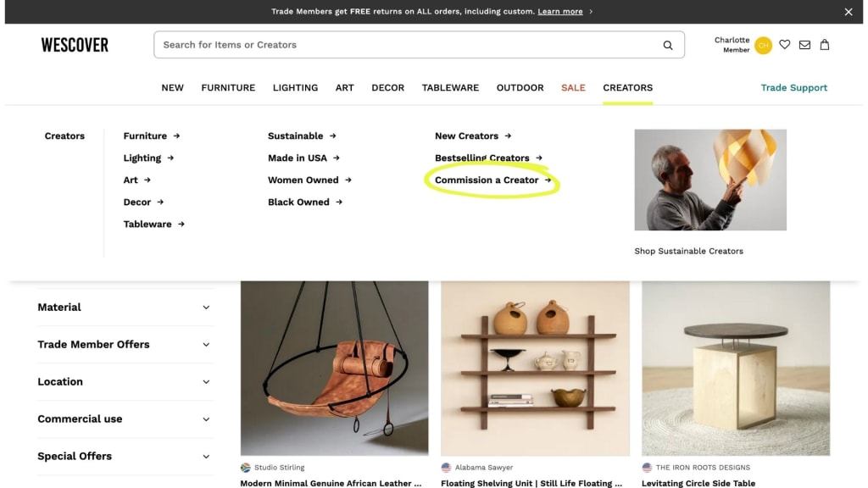Open the FURNITURE navigation menu

click(x=228, y=87)
